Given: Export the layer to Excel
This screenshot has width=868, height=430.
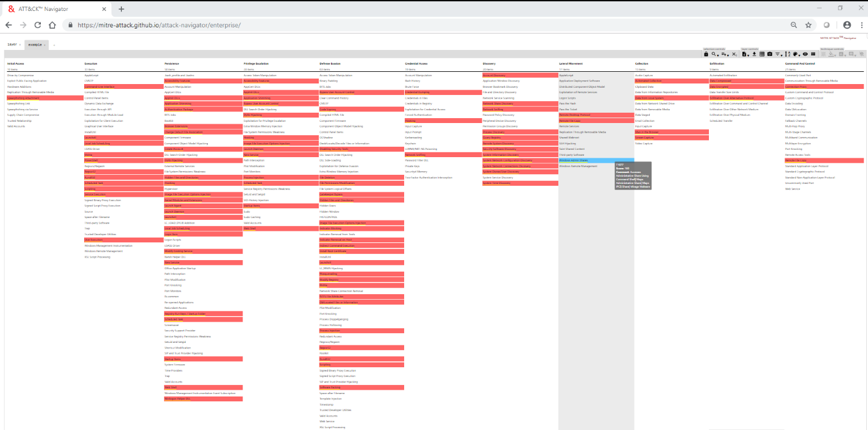Looking at the screenshot, I should coord(762,54).
